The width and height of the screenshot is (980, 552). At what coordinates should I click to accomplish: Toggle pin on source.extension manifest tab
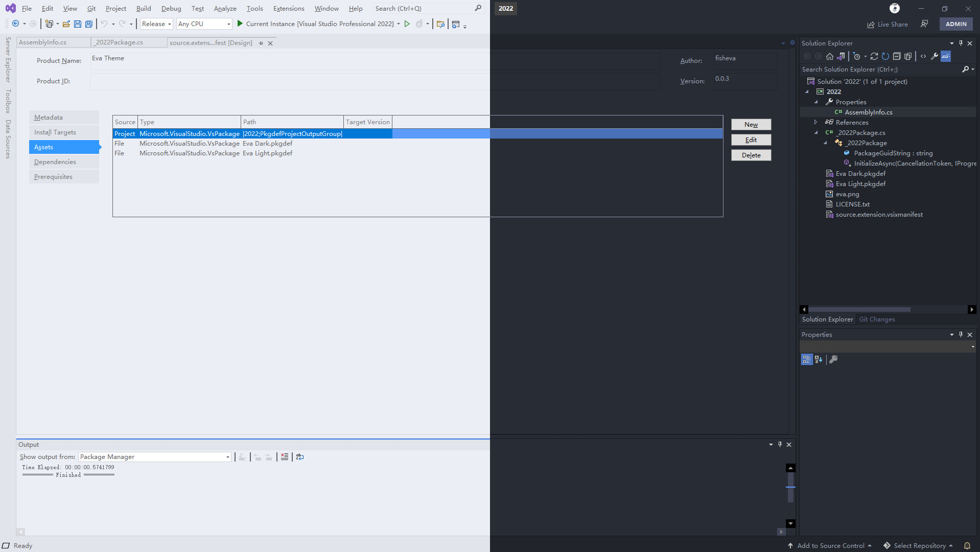pyautogui.click(x=261, y=43)
